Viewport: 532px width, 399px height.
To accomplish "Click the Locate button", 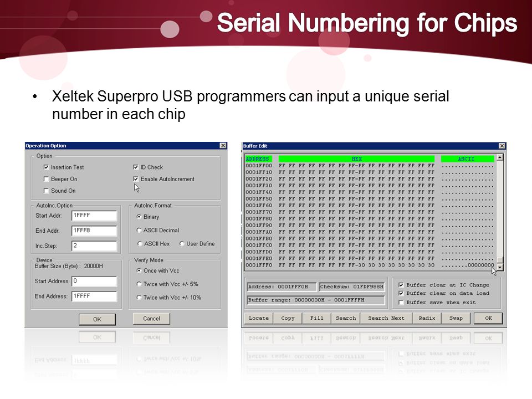I will click(x=259, y=318).
